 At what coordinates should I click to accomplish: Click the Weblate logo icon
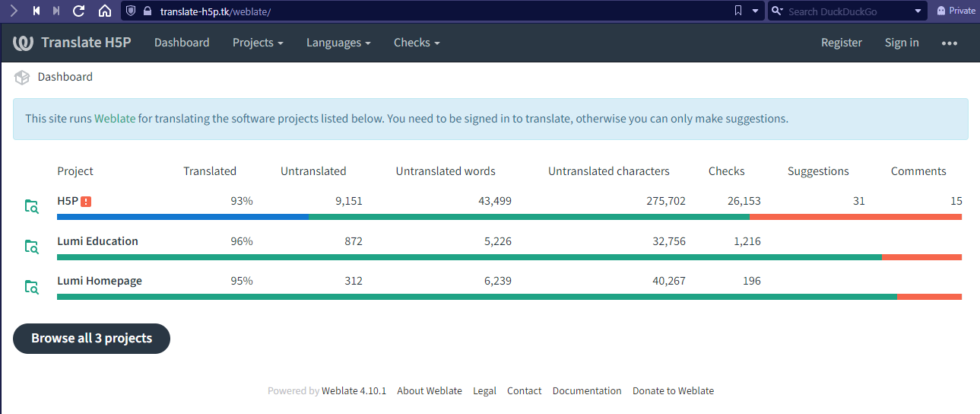pos(23,43)
